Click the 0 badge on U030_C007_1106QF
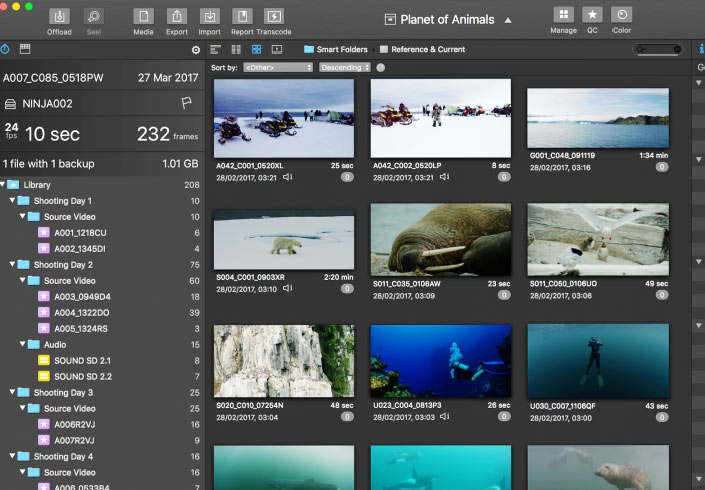The image size is (705, 490). pos(661,417)
